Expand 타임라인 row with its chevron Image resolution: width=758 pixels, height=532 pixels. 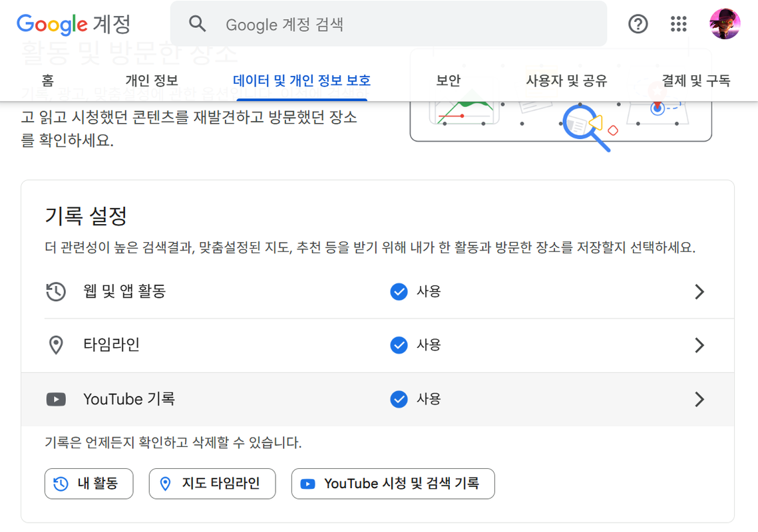[x=699, y=345]
